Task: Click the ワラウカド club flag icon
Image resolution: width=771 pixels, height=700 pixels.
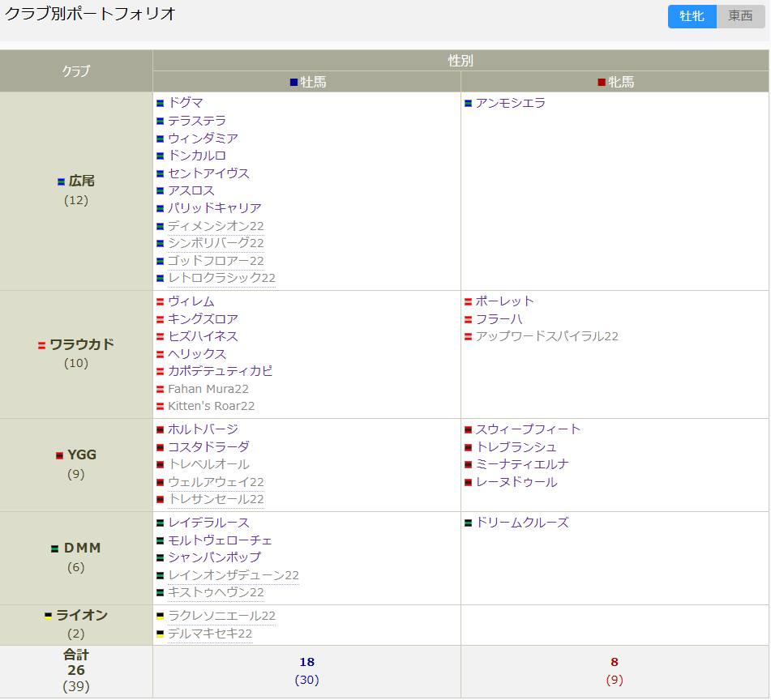Action: [41, 345]
